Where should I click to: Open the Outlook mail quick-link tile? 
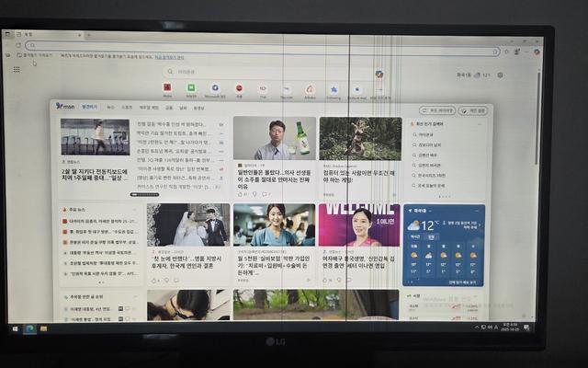coord(357,90)
